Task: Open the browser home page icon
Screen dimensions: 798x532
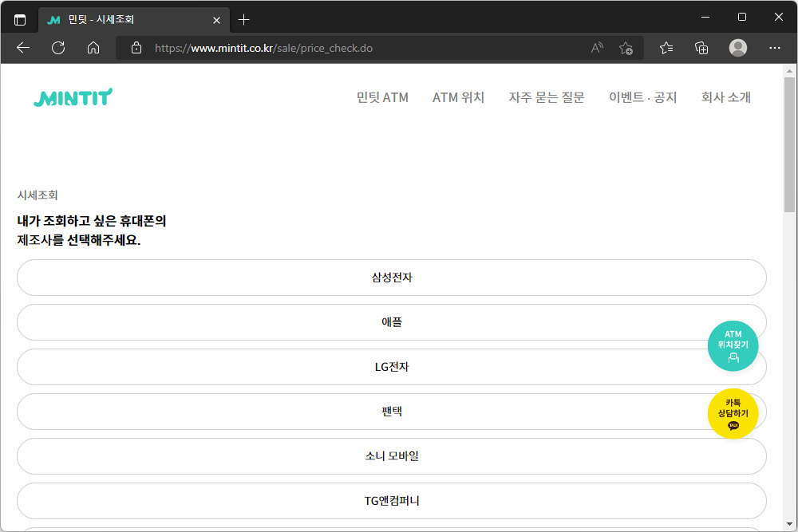Action: pos(93,48)
